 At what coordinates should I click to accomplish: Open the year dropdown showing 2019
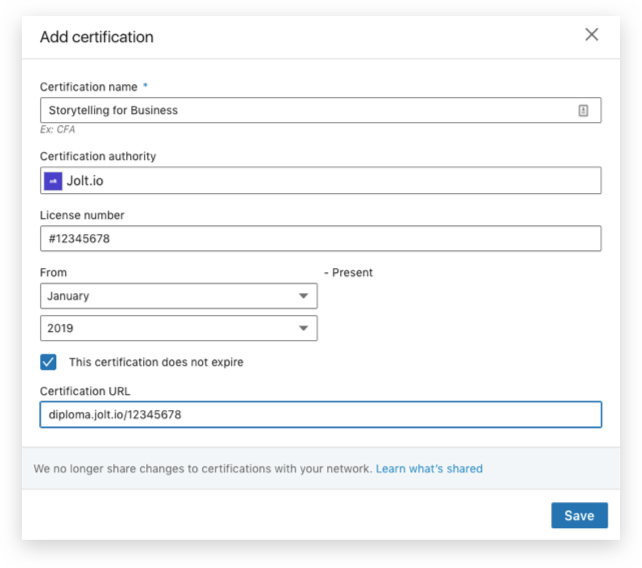178,329
